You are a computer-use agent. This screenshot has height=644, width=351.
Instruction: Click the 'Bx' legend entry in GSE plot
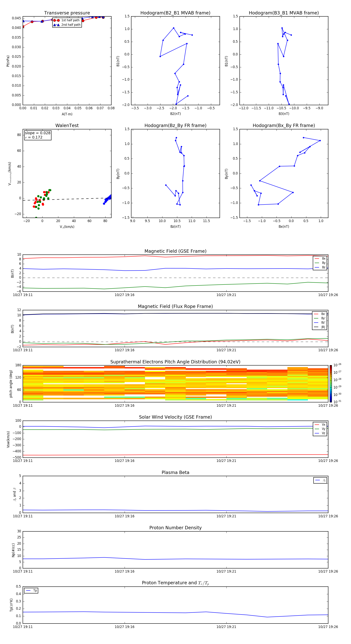point(320,259)
